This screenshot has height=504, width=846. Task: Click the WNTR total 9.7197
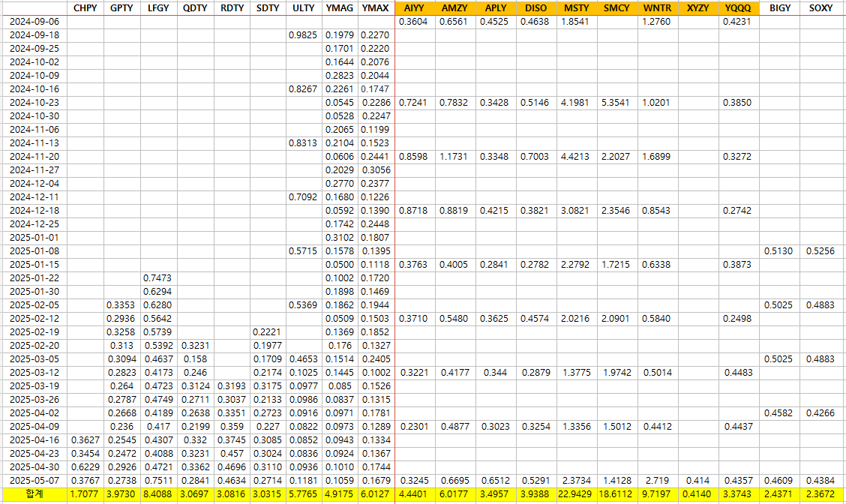[657, 494]
